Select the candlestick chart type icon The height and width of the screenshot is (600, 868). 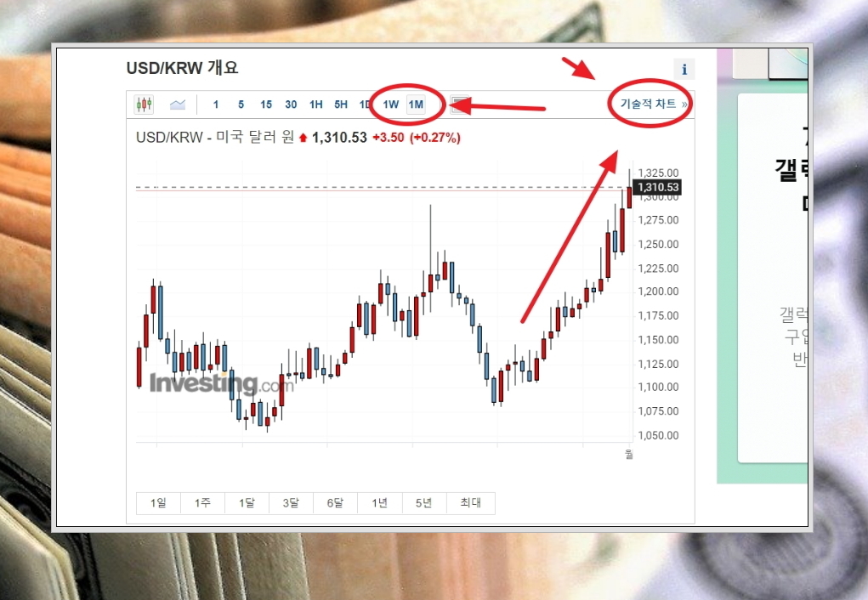(x=144, y=104)
